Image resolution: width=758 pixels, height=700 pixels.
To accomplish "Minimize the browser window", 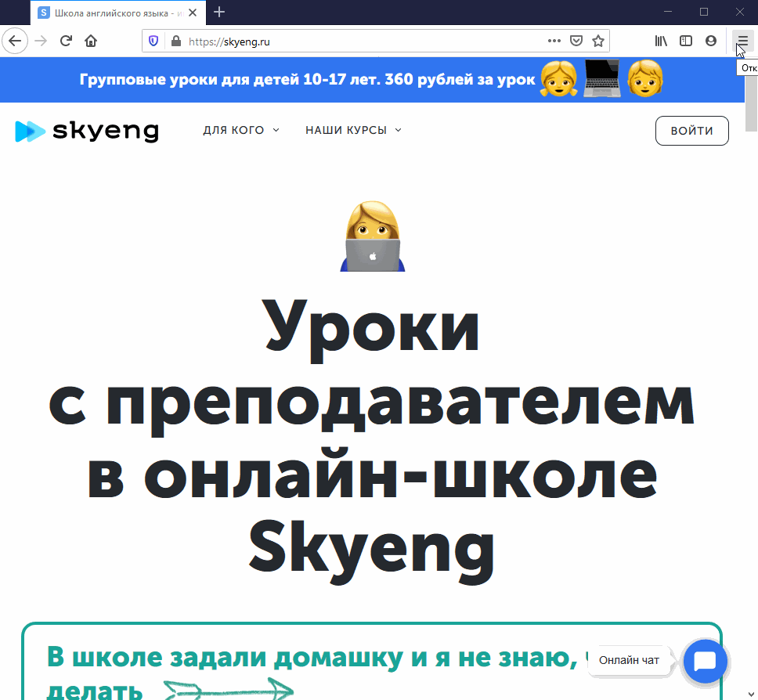I will point(668,12).
